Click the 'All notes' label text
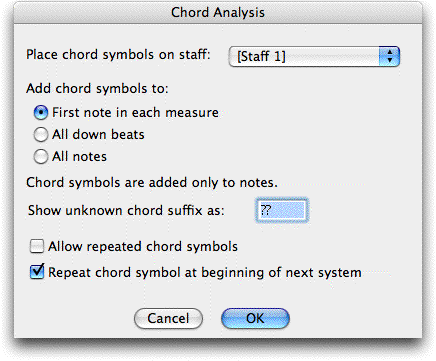The height and width of the screenshot is (361, 436). pos(79,157)
